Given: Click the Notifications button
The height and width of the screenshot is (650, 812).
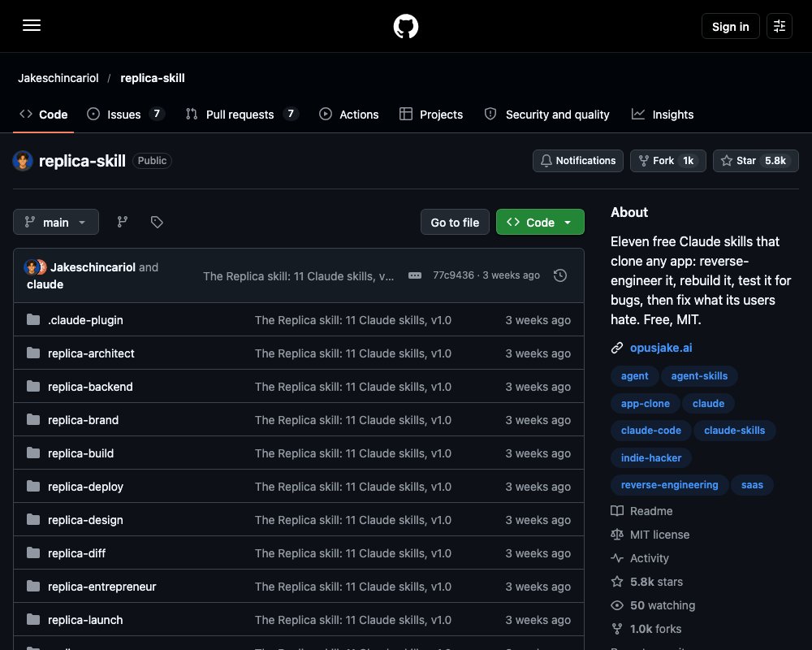Looking at the screenshot, I should [578, 161].
